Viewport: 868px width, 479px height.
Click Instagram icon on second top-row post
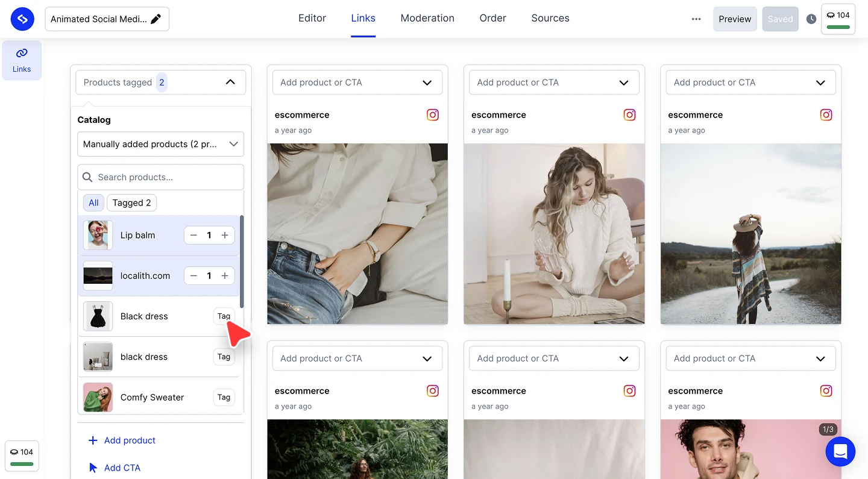[x=629, y=115]
